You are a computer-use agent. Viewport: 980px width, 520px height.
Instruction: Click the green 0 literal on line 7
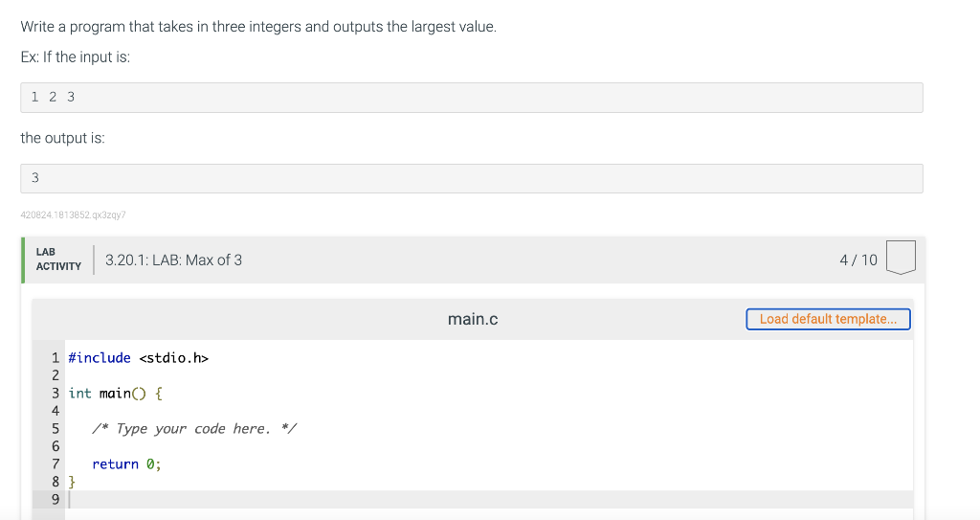(150, 464)
